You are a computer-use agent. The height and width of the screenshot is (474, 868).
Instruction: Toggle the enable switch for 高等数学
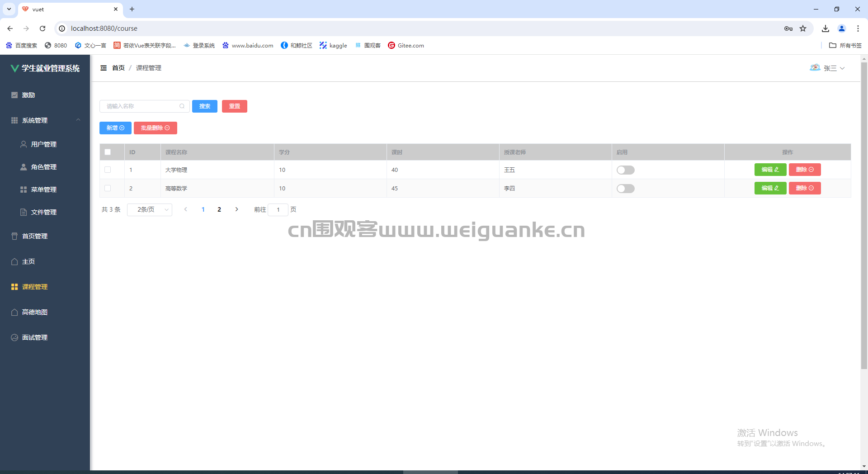click(x=625, y=189)
